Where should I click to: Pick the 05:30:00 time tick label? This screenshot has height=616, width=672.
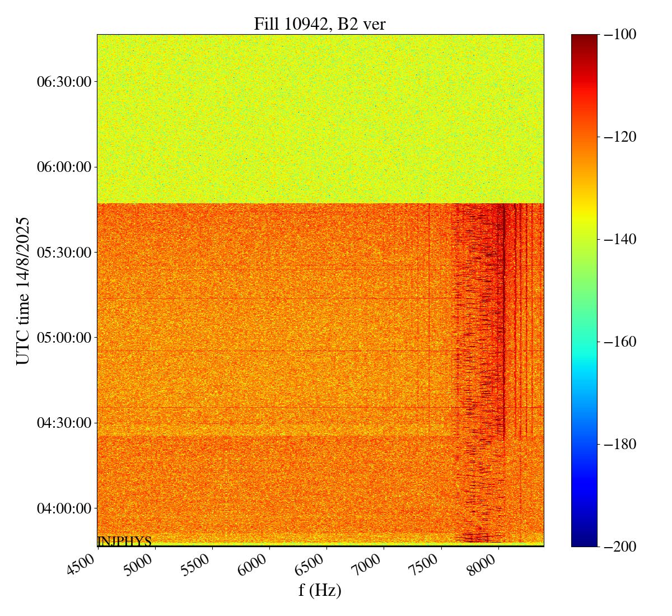click(x=64, y=253)
